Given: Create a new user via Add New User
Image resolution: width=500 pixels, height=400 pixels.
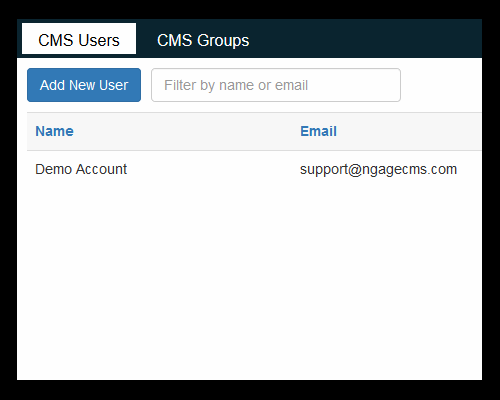Looking at the screenshot, I should click(x=84, y=85).
